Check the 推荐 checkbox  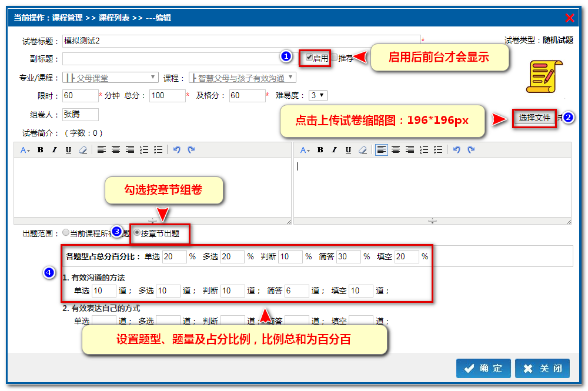334,58
